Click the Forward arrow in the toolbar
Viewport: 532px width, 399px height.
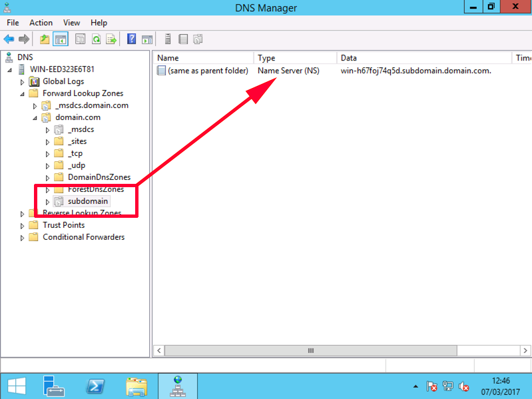pos(24,39)
